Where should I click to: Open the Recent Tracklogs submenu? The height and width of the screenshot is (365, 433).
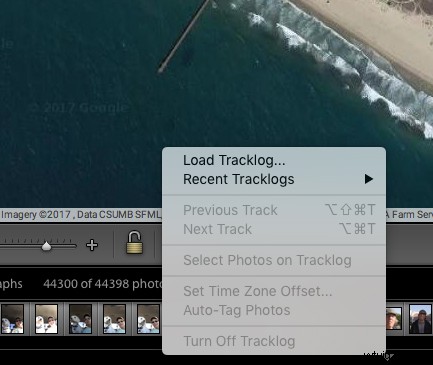[274, 179]
